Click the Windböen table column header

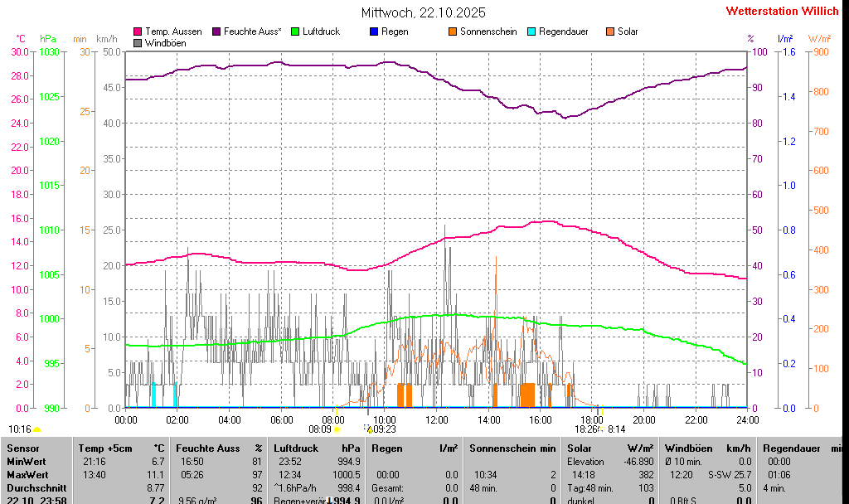(686, 448)
